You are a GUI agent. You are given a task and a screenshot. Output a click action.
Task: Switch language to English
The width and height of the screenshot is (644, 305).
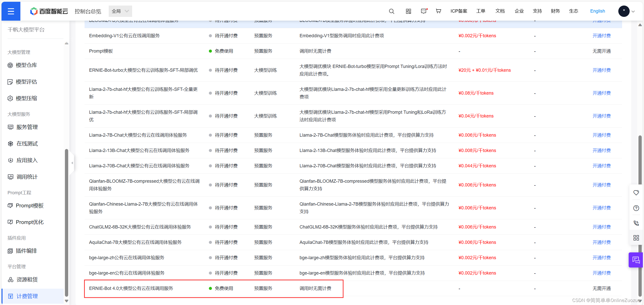597,11
